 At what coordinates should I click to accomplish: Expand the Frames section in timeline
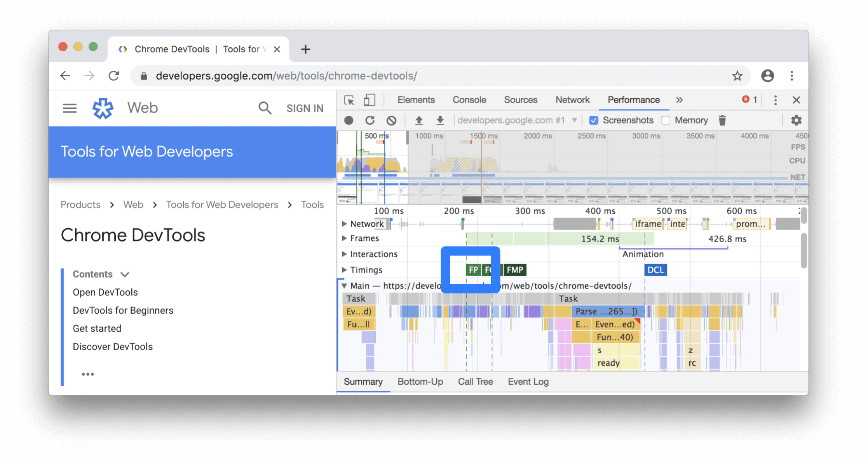pos(343,239)
